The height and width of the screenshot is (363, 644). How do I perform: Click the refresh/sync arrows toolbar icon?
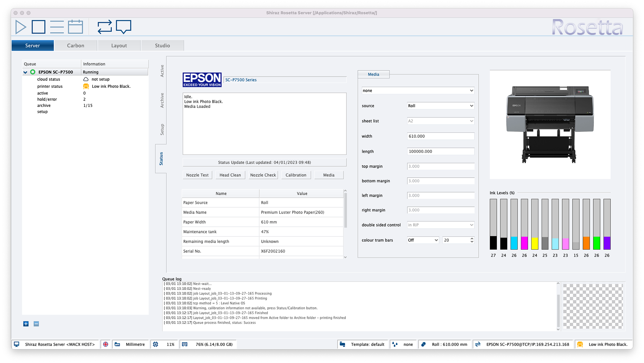[x=105, y=27]
